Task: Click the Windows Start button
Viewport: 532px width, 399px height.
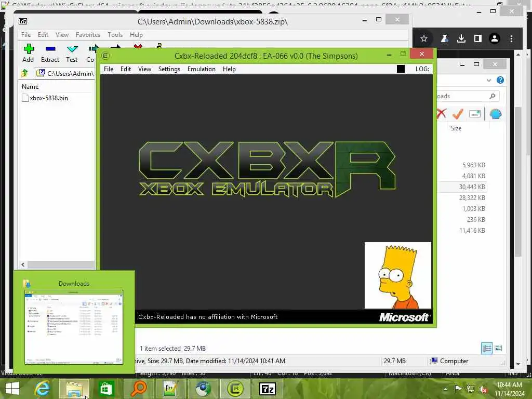Action: click(x=12, y=389)
